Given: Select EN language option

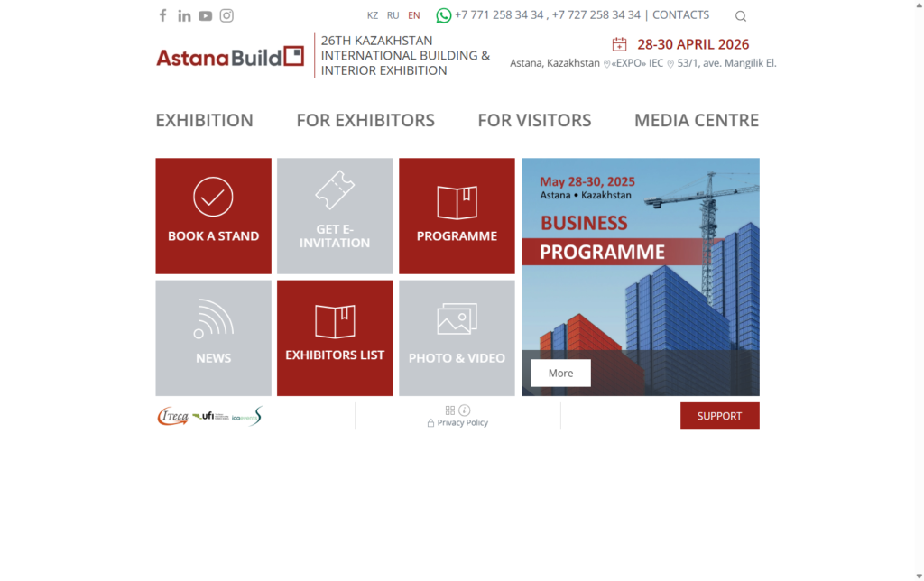Looking at the screenshot, I should pyautogui.click(x=413, y=15).
